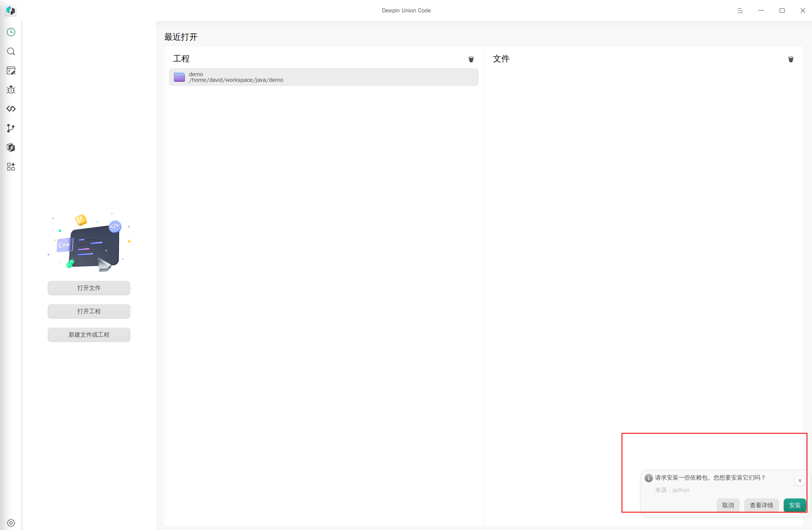Click the 新建文件或工程 button

coord(89,335)
